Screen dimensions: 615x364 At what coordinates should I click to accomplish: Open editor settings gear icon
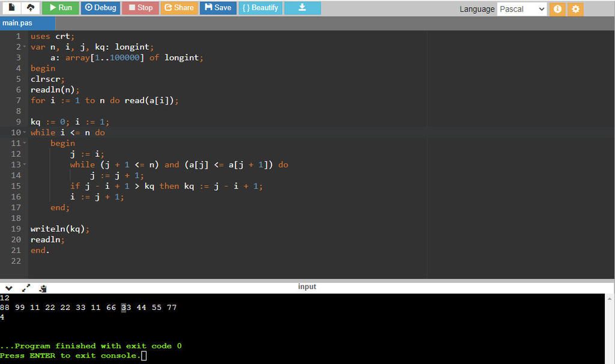click(575, 9)
